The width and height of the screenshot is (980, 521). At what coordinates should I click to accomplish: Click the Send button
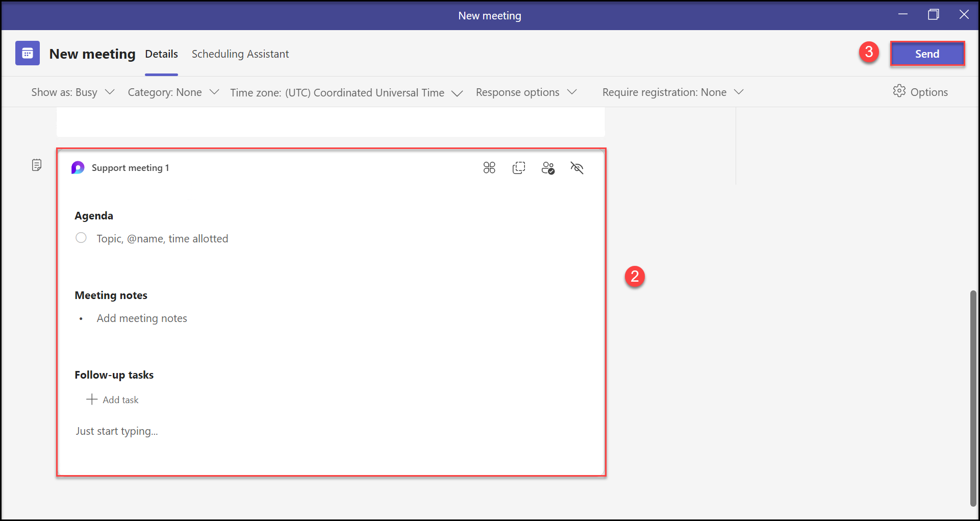(927, 54)
